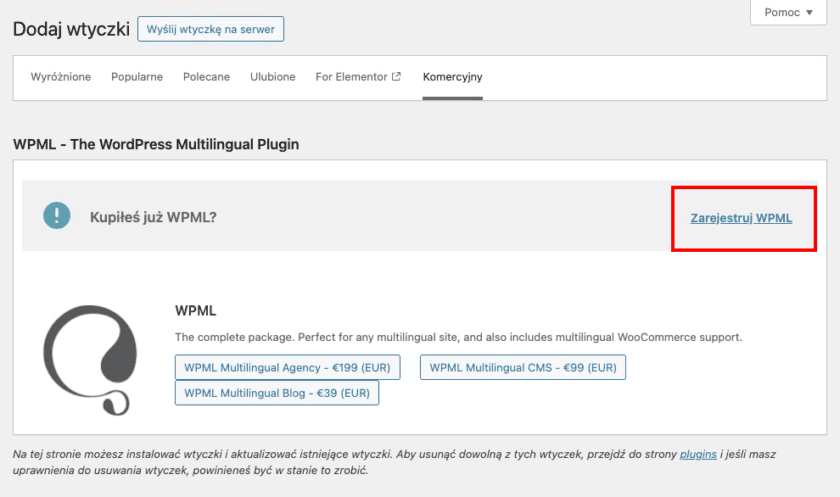The image size is (840, 497).
Task: Click the Dodaj wtyczki page heading
Action: coord(71,29)
